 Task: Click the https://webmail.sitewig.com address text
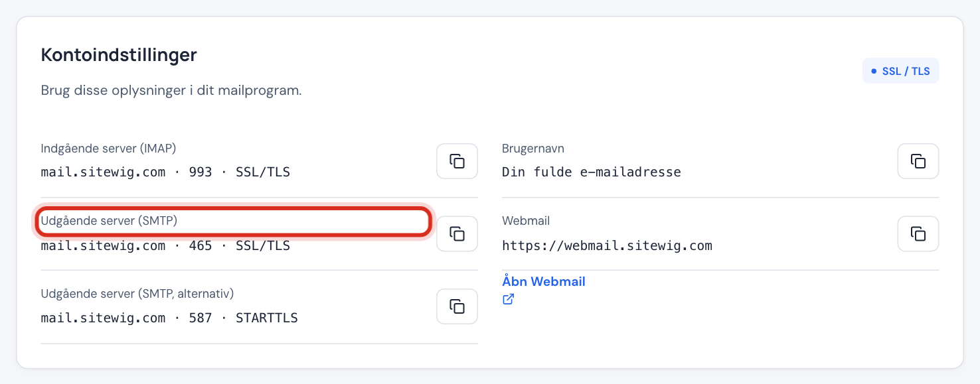pyautogui.click(x=607, y=245)
